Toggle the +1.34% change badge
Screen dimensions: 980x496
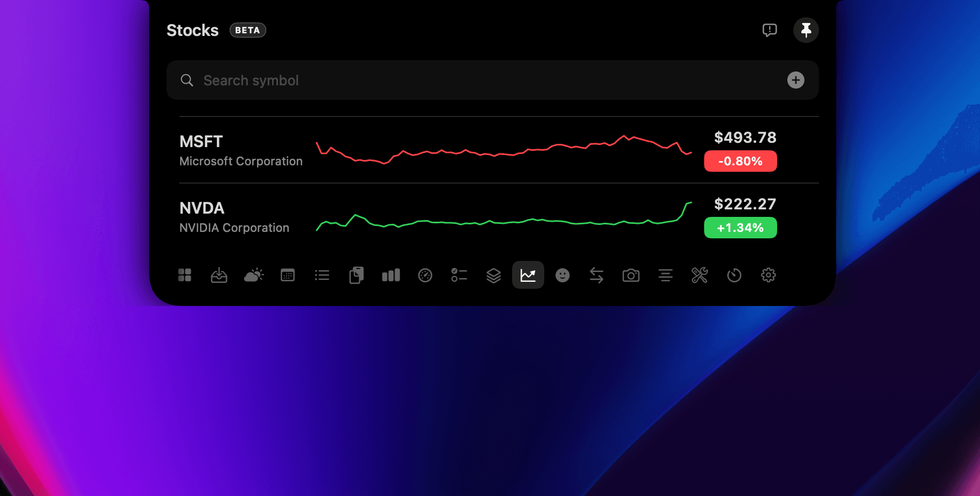pos(741,228)
